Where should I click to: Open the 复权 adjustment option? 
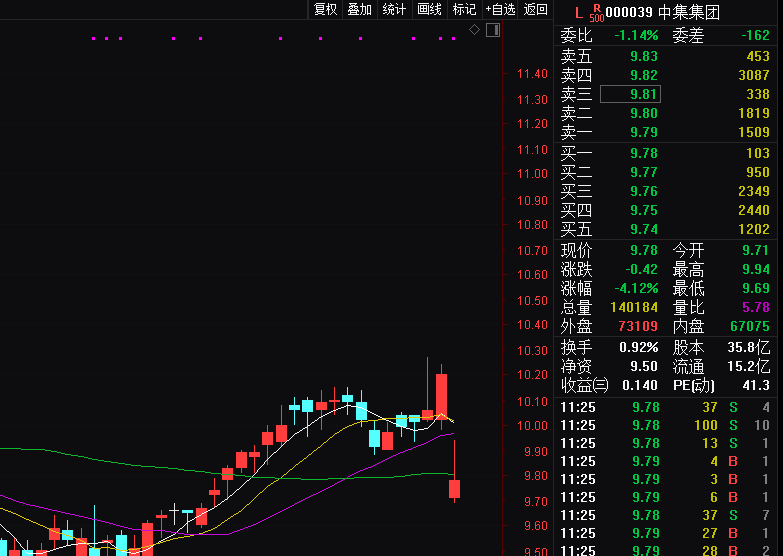click(326, 9)
